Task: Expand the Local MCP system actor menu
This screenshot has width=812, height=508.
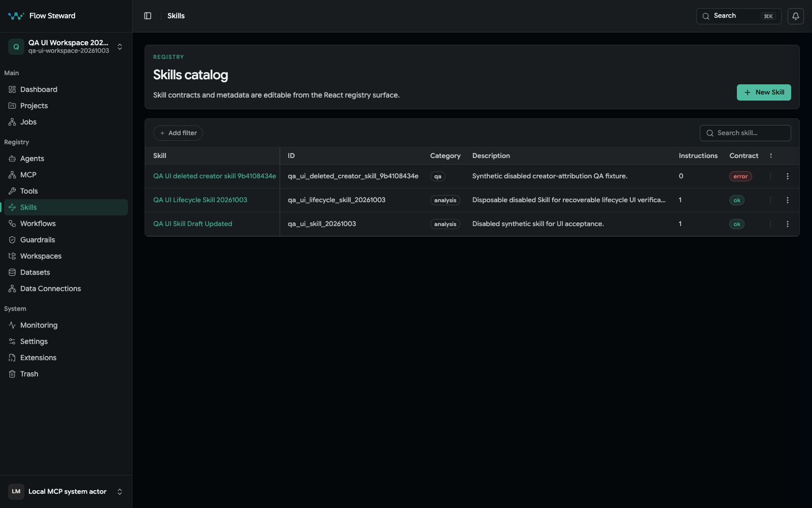Action: coord(66,492)
